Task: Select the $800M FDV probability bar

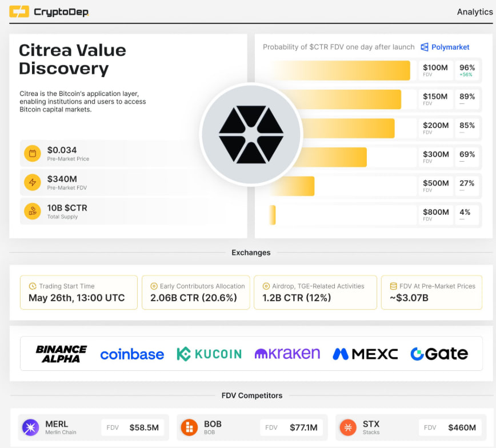Action: click(x=273, y=215)
